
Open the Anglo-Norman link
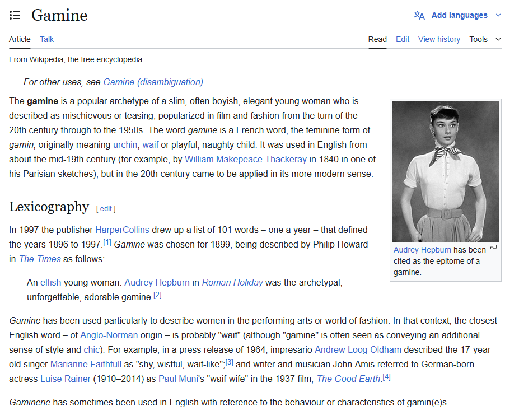[x=109, y=335]
